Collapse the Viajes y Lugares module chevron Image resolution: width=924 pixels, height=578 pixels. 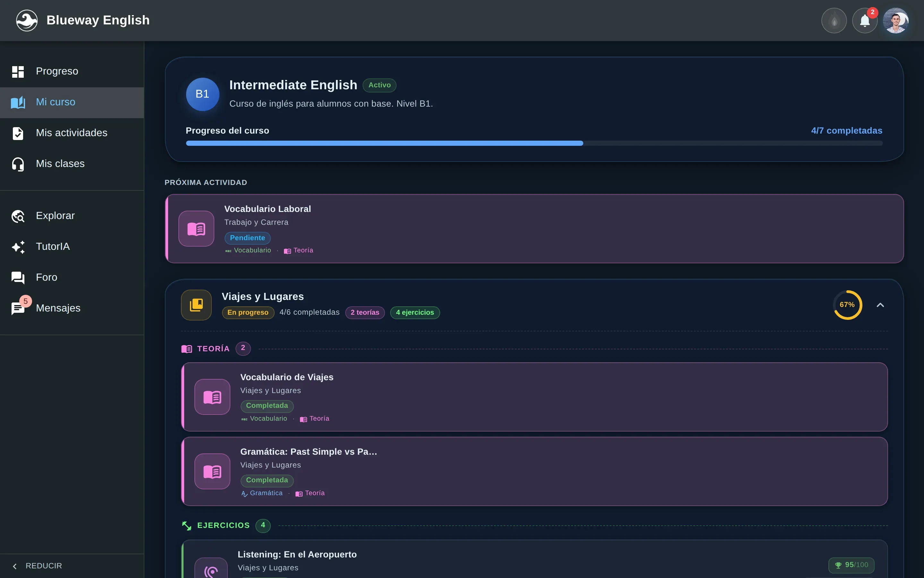click(880, 305)
